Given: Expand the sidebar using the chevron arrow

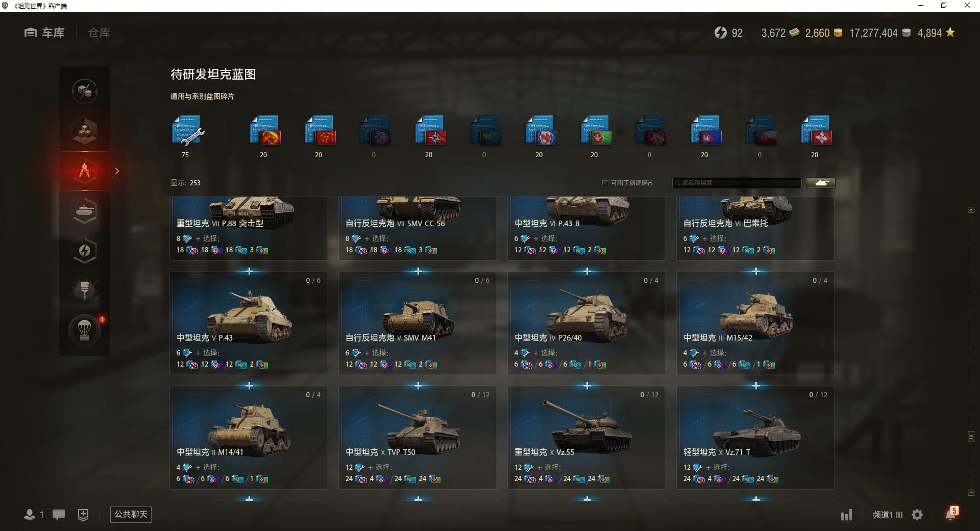Looking at the screenshot, I should pyautogui.click(x=117, y=171).
